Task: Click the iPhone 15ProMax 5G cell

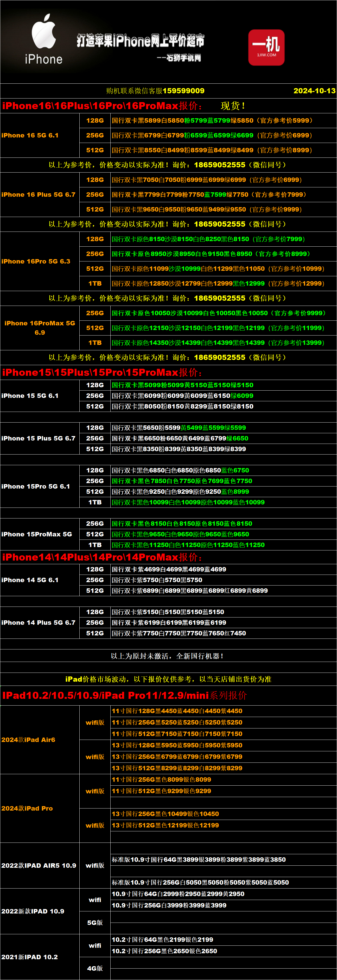Action: coord(40,534)
